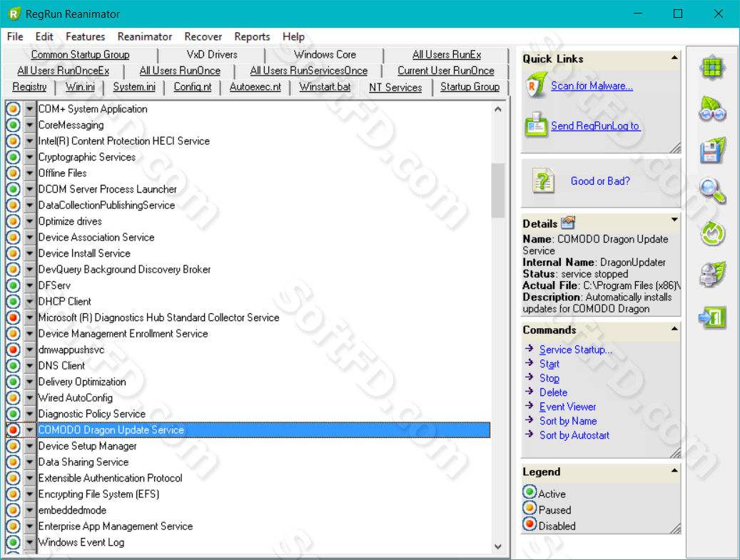
Task: Toggle status circle of Windows Event Log
Action: [14, 542]
